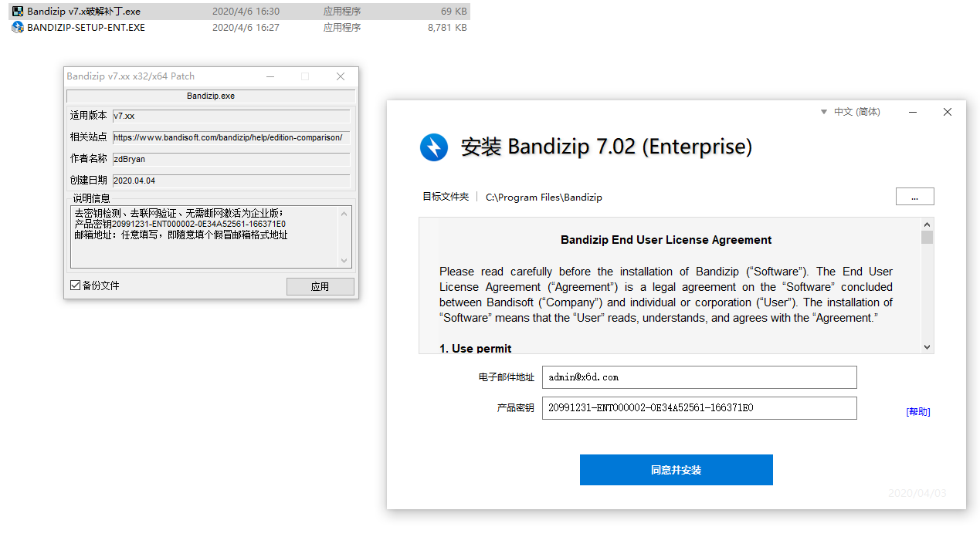Click the BANDIZIP-SETUP-ENT.EXE installer file icon

point(18,27)
